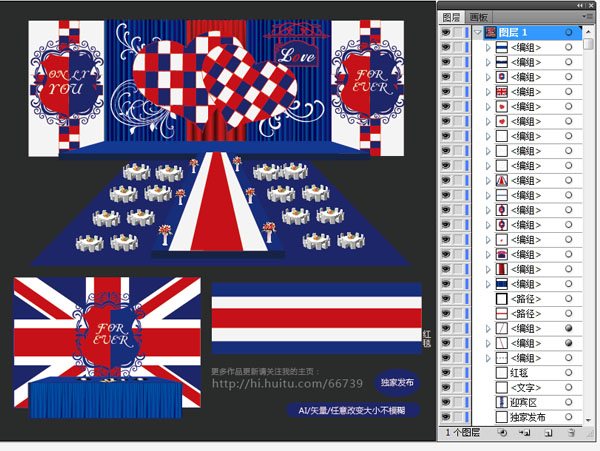Switch to the 画板 tab
This screenshot has height=451, width=600.
[x=479, y=17]
